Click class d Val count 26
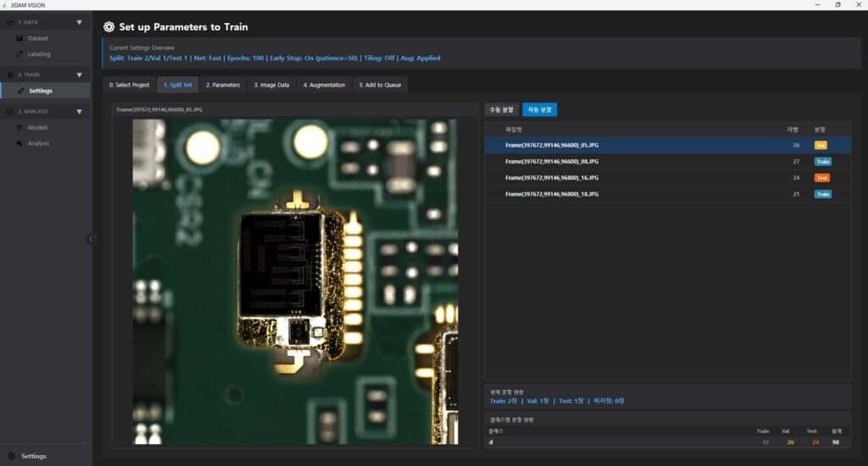The image size is (868, 466). [x=791, y=442]
